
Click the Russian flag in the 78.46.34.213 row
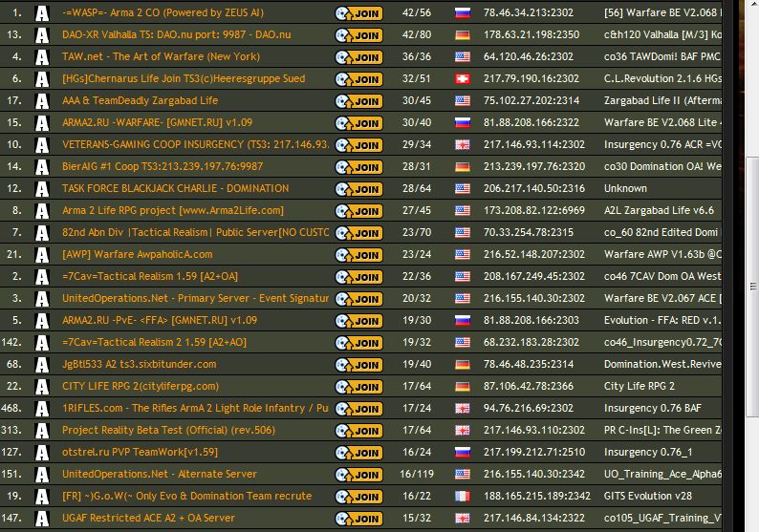point(463,13)
